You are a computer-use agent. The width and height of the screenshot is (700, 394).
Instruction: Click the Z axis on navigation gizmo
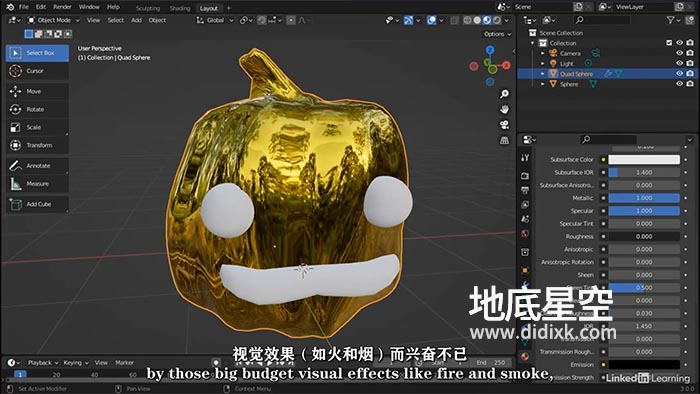[490, 50]
